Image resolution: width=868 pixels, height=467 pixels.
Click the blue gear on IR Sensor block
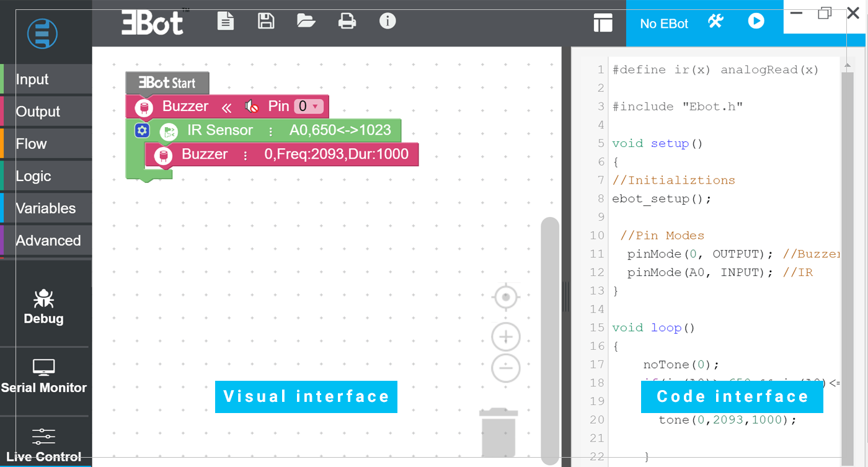point(142,130)
